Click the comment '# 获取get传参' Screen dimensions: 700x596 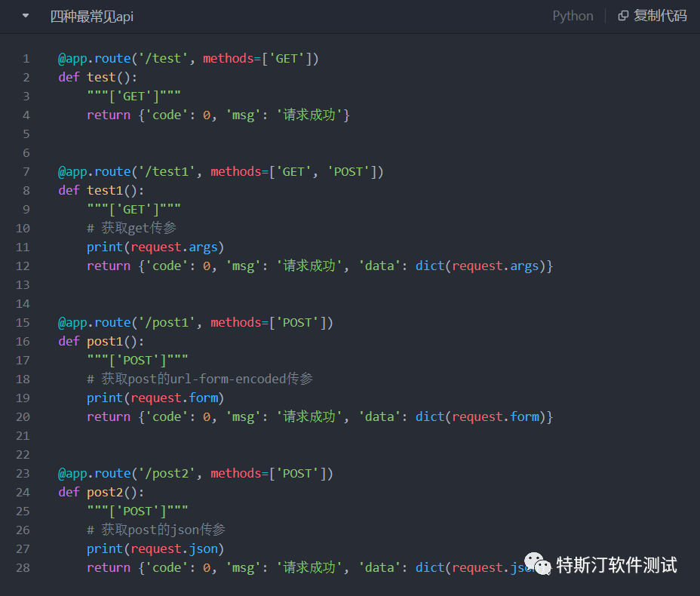coord(132,228)
